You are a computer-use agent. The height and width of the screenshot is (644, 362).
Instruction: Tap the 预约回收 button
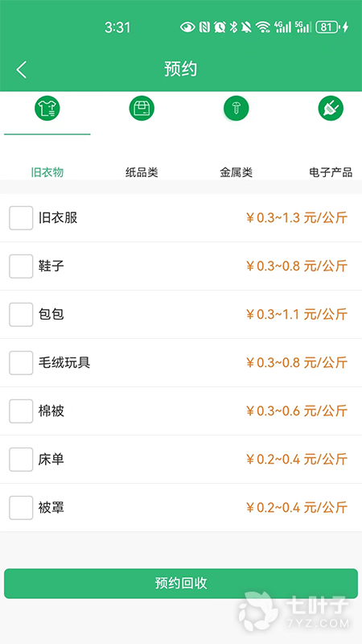[181, 583]
